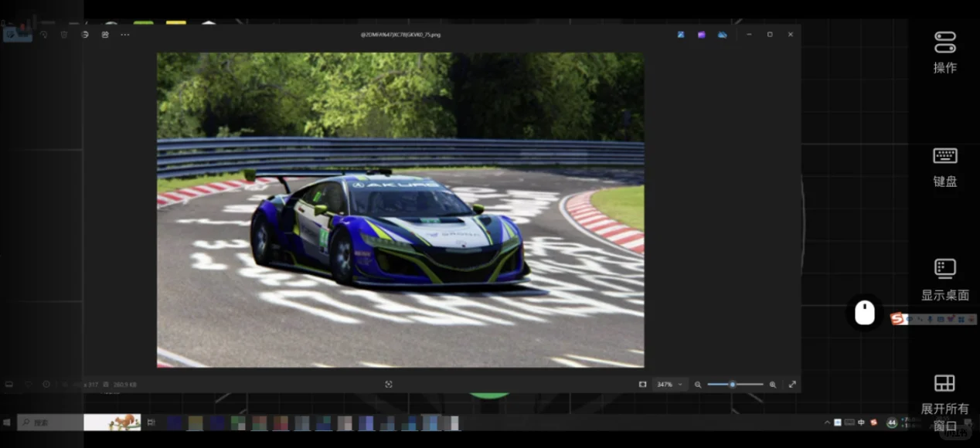The height and width of the screenshot is (448, 980).
Task: Open file info with the info icon
Action: pyautogui.click(x=46, y=384)
